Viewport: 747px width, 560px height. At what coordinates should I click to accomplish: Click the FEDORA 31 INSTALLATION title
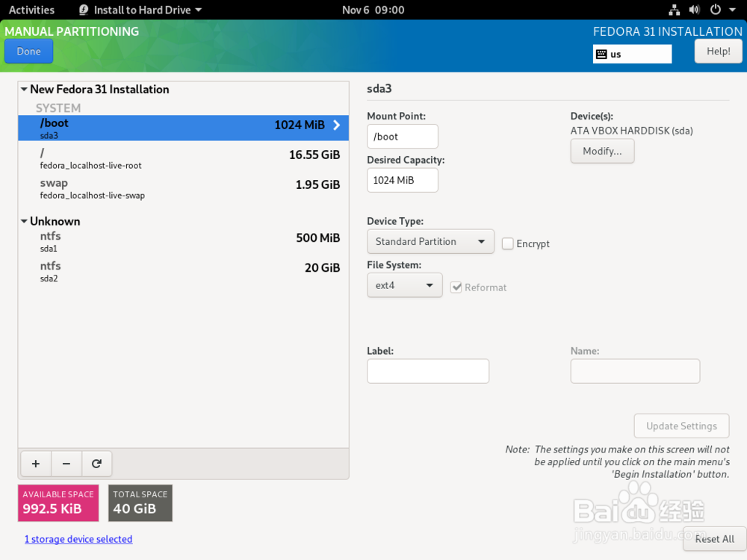tap(667, 31)
